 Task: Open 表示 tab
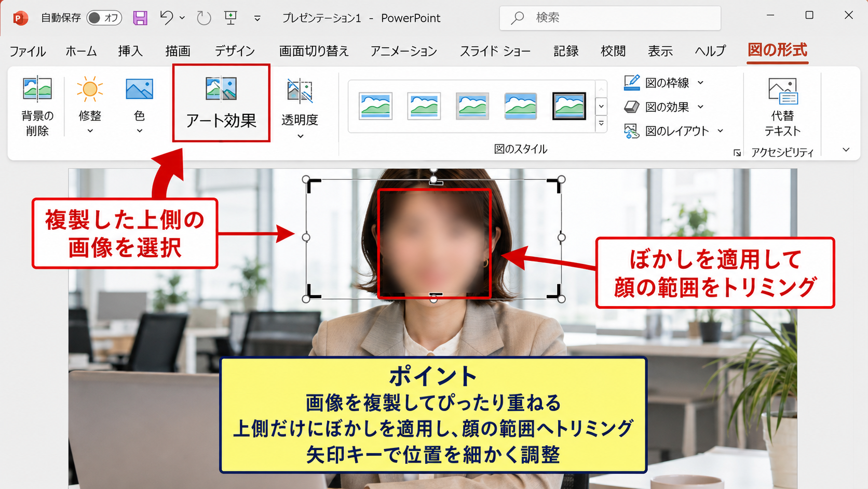pyautogui.click(x=660, y=51)
